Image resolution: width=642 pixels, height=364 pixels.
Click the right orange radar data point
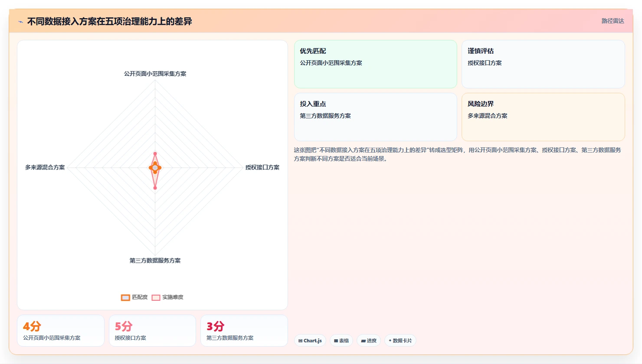tap(160, 168)
